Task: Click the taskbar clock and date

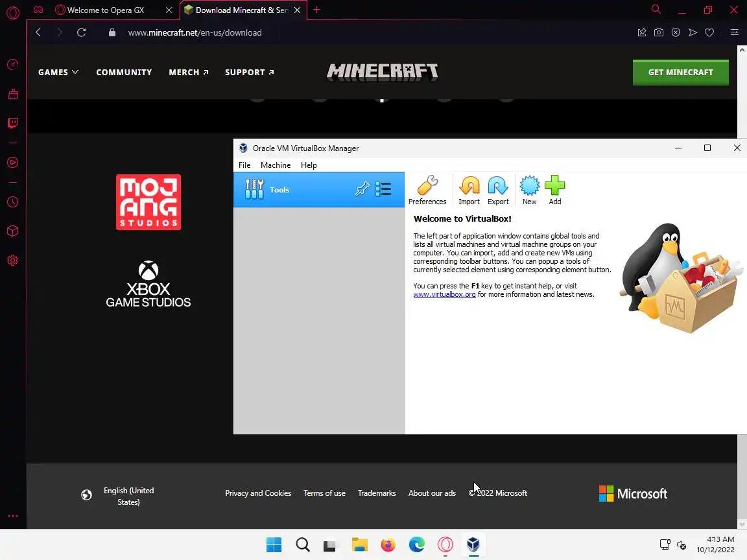Action: [x=715, y=544]
